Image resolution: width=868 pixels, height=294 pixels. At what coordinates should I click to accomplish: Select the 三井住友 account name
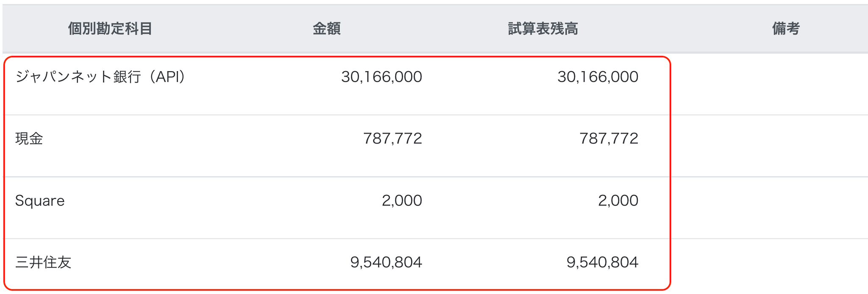pyautogui.click(x=43, y=263)
